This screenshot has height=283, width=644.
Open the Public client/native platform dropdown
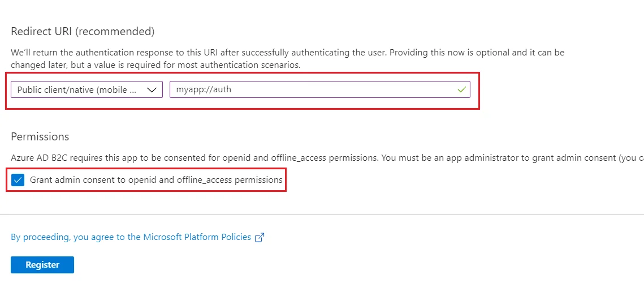tap(87, 89)
